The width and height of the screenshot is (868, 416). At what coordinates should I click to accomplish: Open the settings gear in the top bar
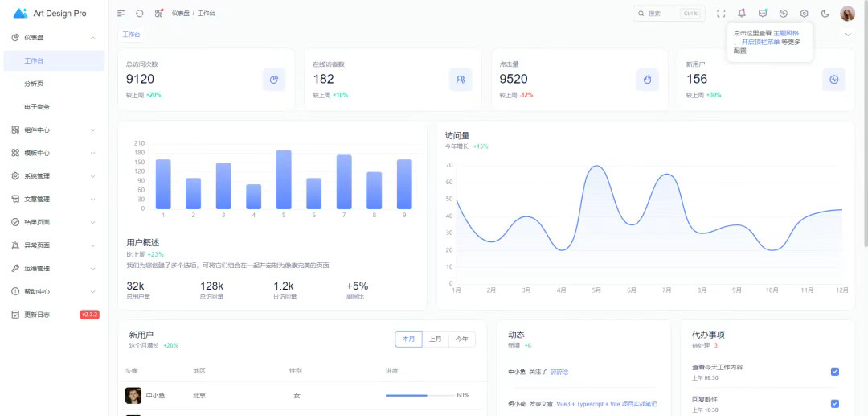click(x=804, y=14)
